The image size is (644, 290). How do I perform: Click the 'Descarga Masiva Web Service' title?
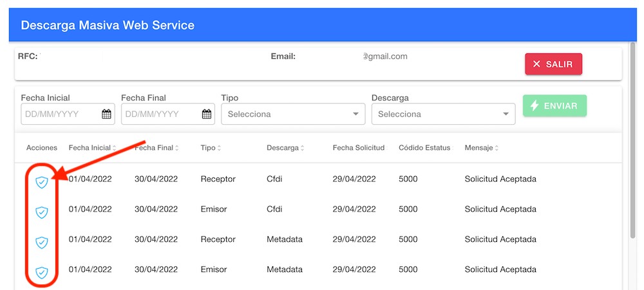point(108,26)
